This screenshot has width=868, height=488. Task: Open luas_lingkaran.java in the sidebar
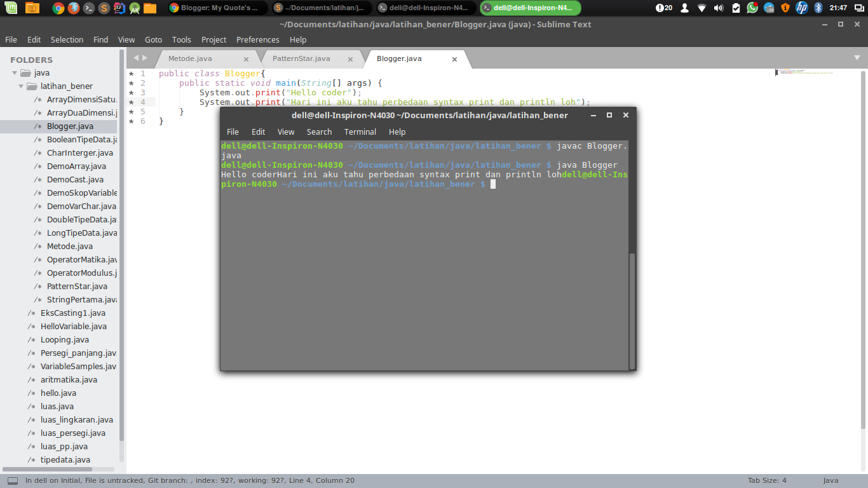point(77,419)
